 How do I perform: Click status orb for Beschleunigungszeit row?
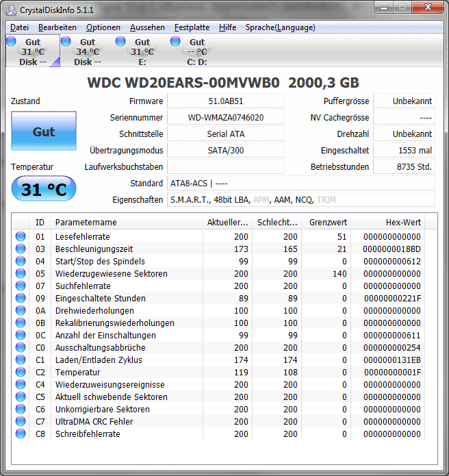coord(21,249)
